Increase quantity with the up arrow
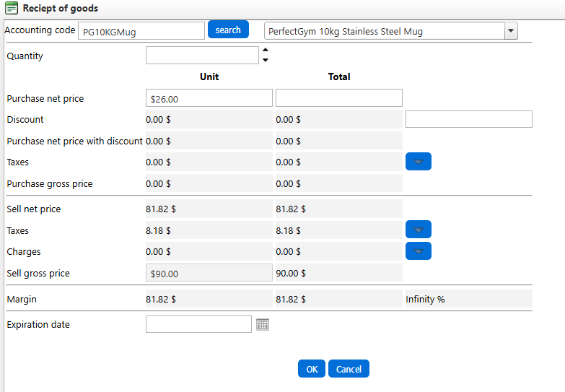Viewport: 565px width, 392px height. [265, 51]
